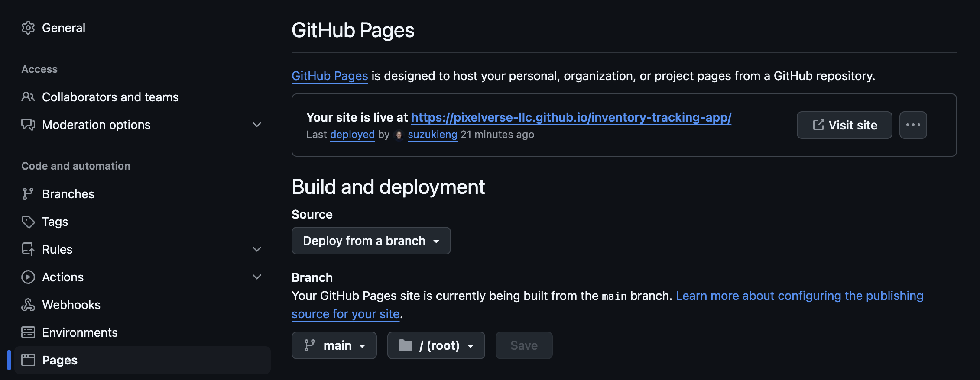Click the Pages browser-window icon
The height and width of the screenshot is (380, 980).
(x=28, y=360)
